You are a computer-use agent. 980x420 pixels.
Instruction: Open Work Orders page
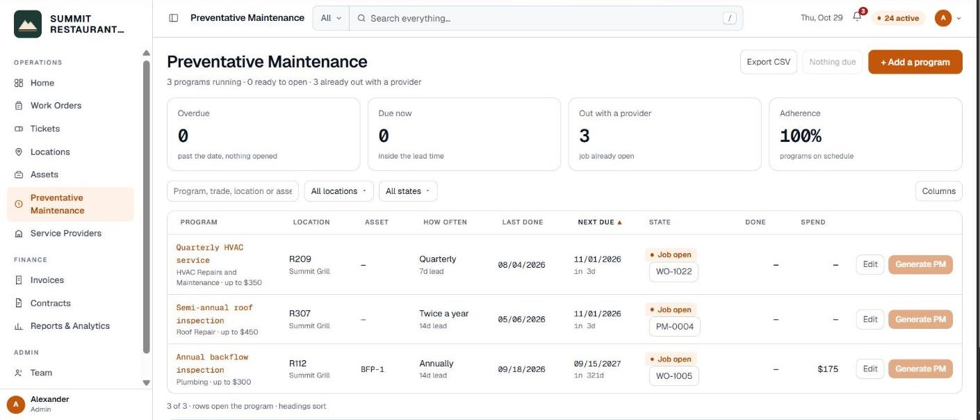coord(70,106)
